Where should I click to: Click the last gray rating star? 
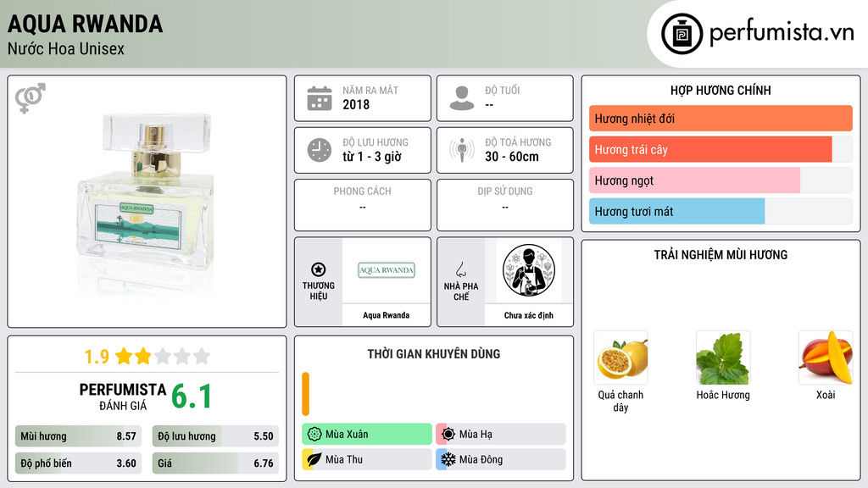point(202,356)
